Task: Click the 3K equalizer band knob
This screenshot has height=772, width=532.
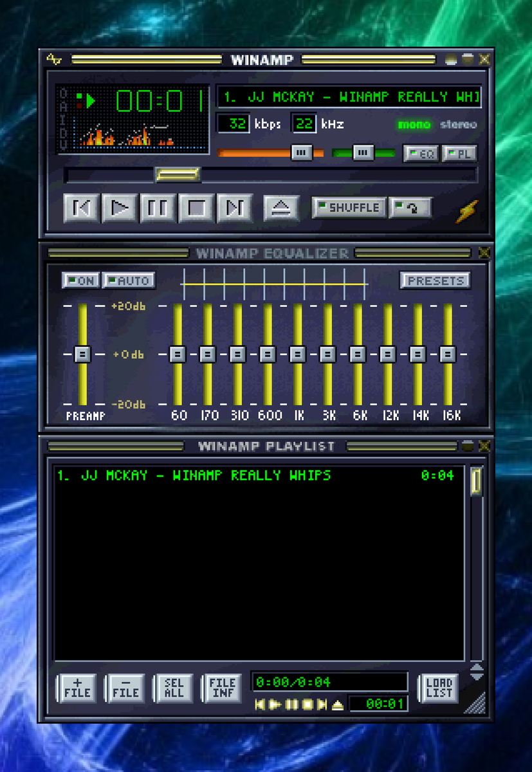Action: pos(328,354)
